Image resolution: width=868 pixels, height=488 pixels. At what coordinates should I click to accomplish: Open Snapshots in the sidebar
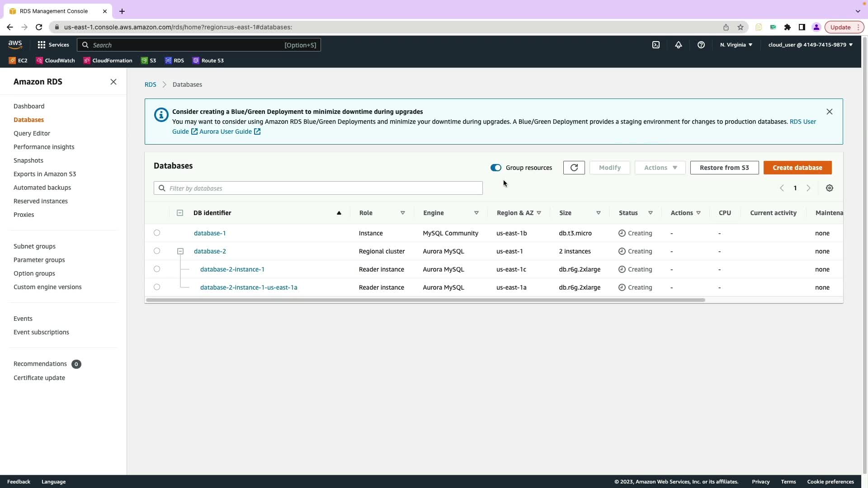pos(28,160)
